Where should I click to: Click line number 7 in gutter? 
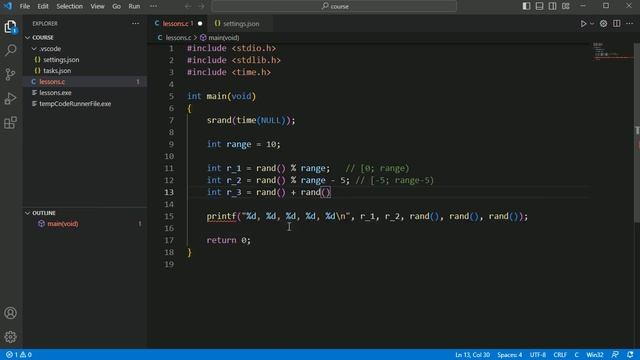point(171,120)
